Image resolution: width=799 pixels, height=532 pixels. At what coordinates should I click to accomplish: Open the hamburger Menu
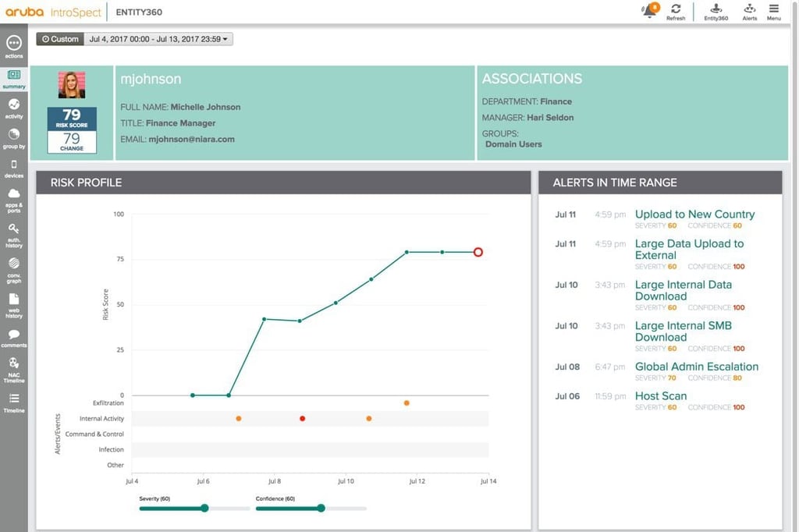(773, 12)
